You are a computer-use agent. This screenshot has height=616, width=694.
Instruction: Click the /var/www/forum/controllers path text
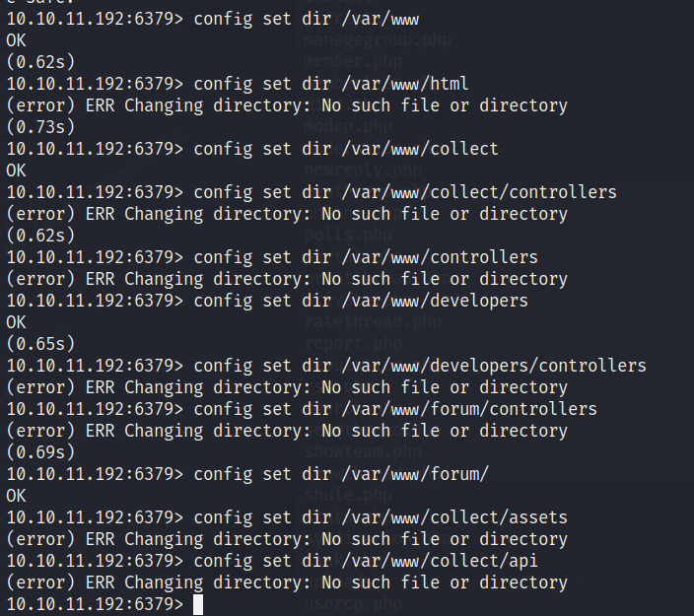(469, 409)
